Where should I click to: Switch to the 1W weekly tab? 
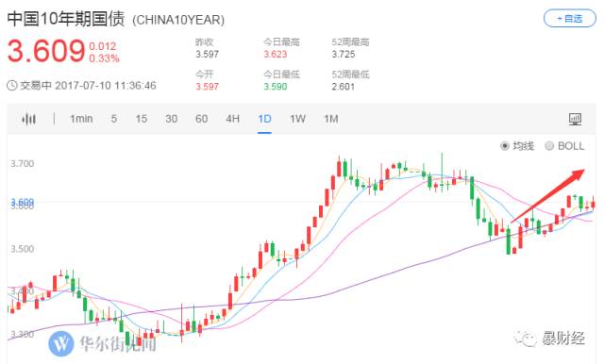pyautogui.click(x=298, y=119)
